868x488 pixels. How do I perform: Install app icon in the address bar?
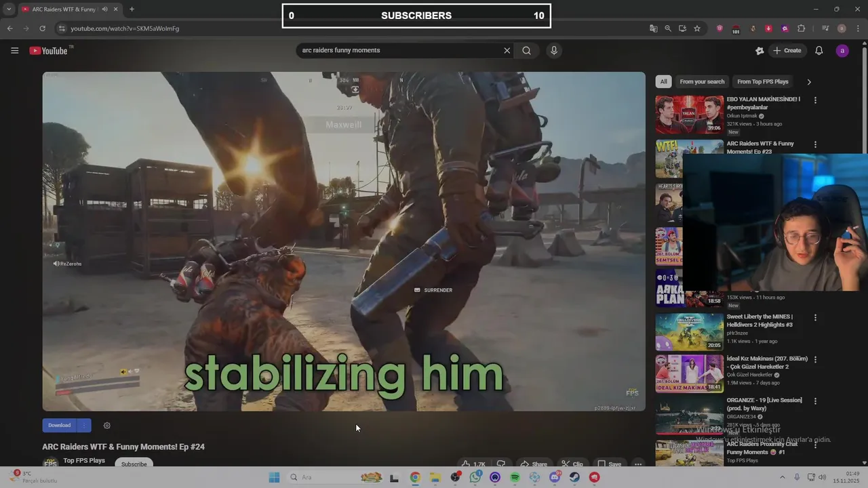click(682, 28)
